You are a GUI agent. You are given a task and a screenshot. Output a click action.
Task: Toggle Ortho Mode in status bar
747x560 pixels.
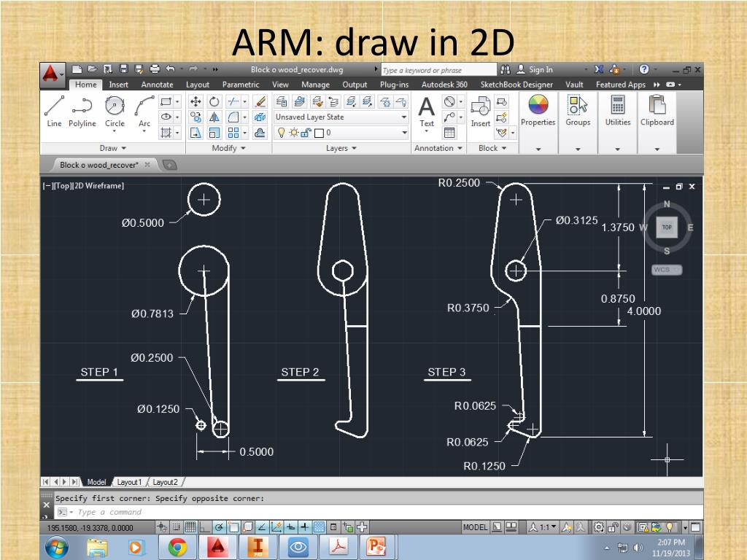[x=204, y=527]
